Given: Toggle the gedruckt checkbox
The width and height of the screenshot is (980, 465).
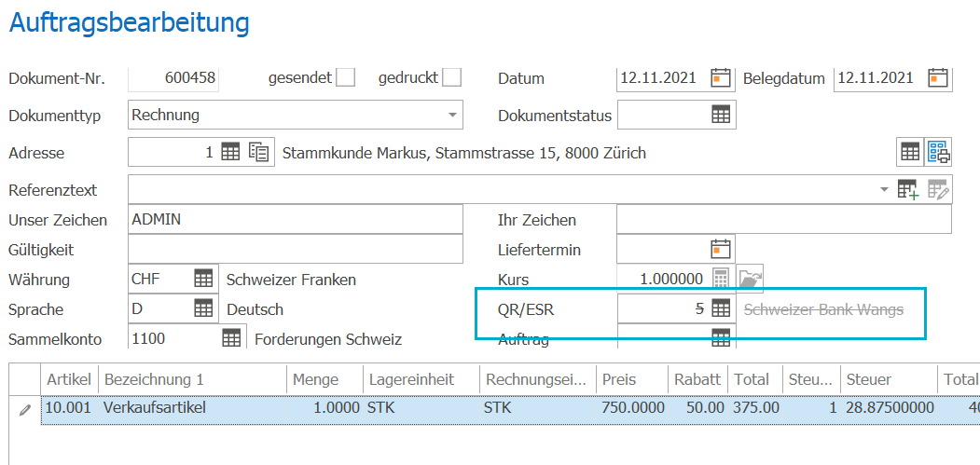Looking at the screenshot, I should (x=452, y=78).
